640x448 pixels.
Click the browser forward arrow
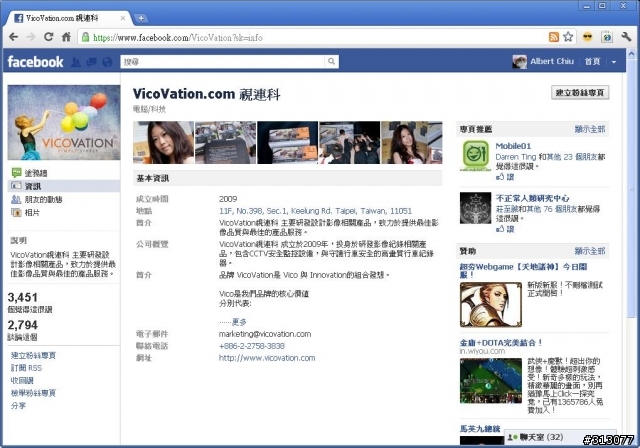31,37
